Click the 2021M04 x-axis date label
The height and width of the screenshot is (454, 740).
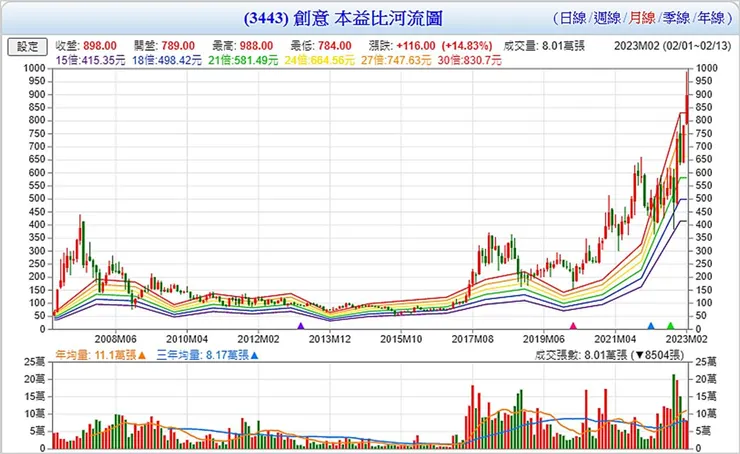615,339
